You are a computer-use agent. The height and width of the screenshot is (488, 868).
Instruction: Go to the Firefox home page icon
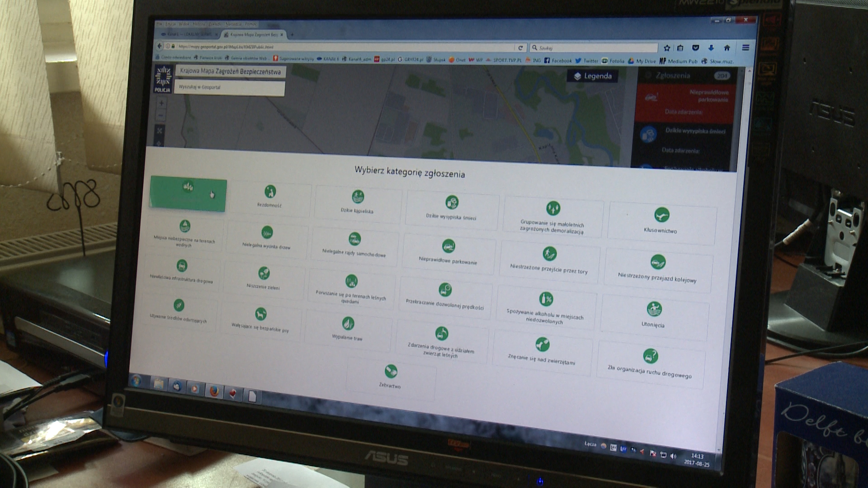[x=727, y=48]
